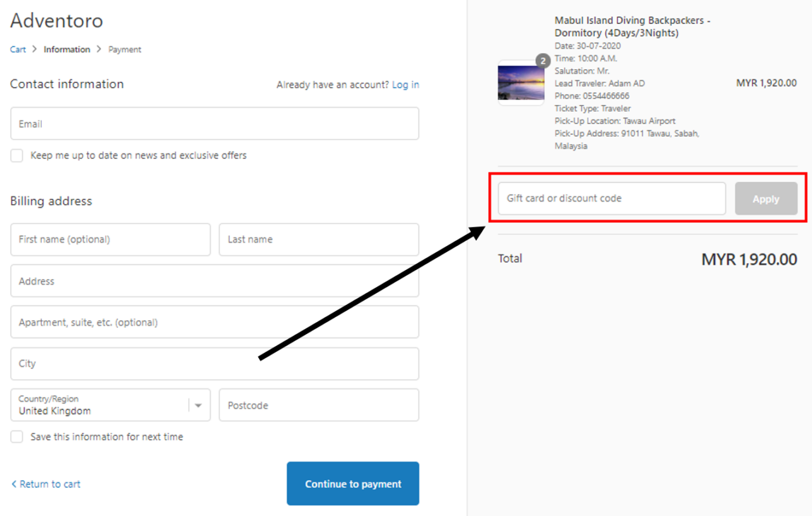Click the Pick-Up Location: Tawau Airport text
Screen dimensions: 812x516
(x=615, y=120)
